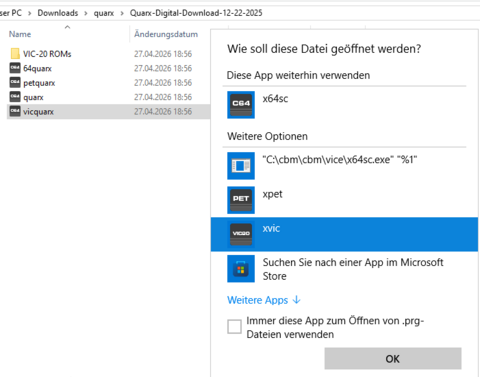Navigate to Downloads in the address bar
Viewport: 480px width, 377px height.
(x=58, y=13)
